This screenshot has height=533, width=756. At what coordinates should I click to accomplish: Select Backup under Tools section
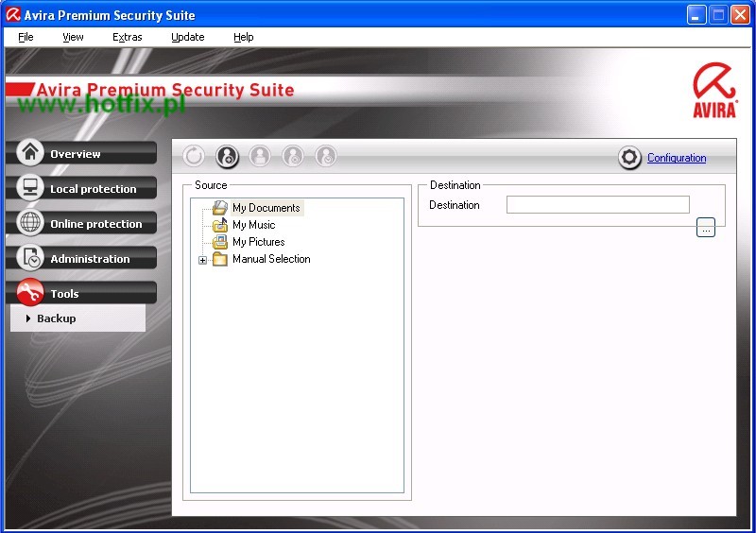click(x=57, y=318)
